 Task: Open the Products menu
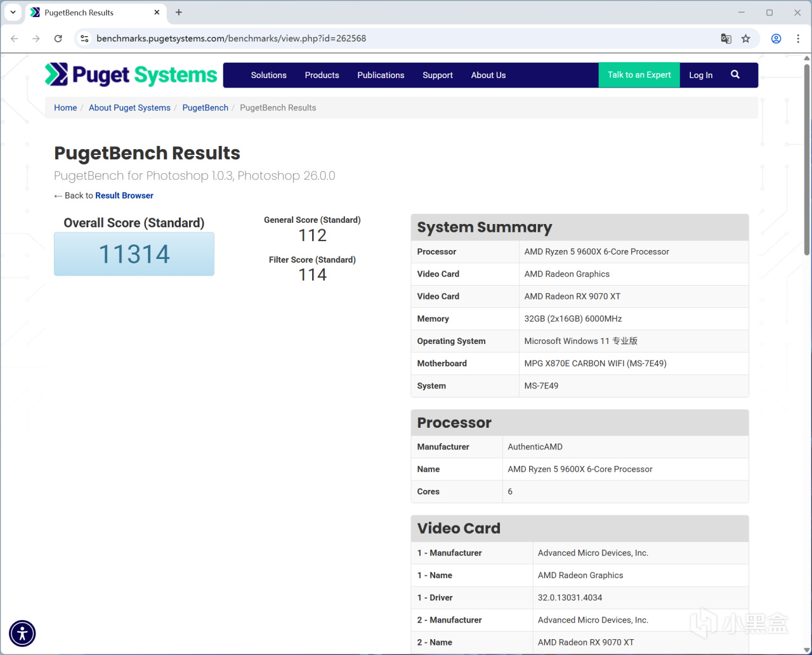322,75
